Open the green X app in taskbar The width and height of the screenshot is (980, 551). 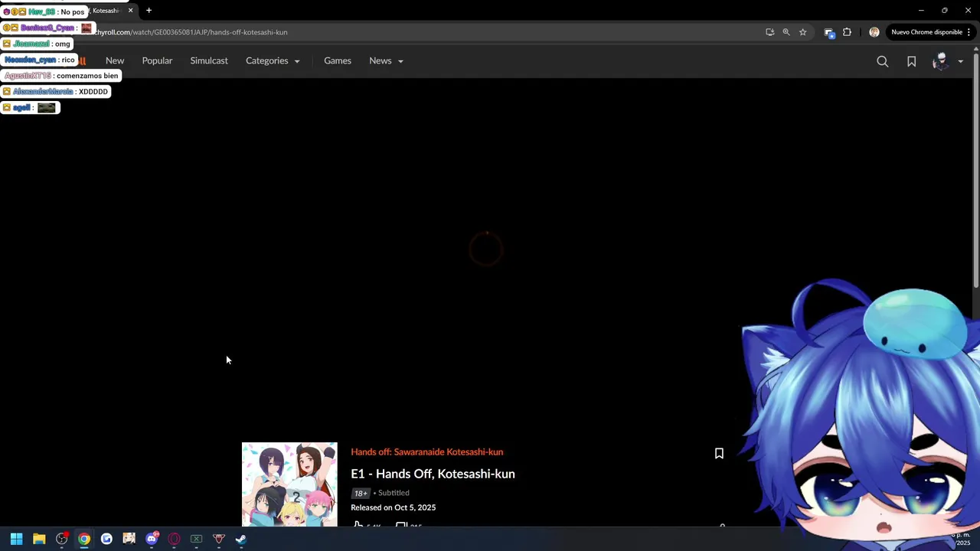click(x=196, y=539)
